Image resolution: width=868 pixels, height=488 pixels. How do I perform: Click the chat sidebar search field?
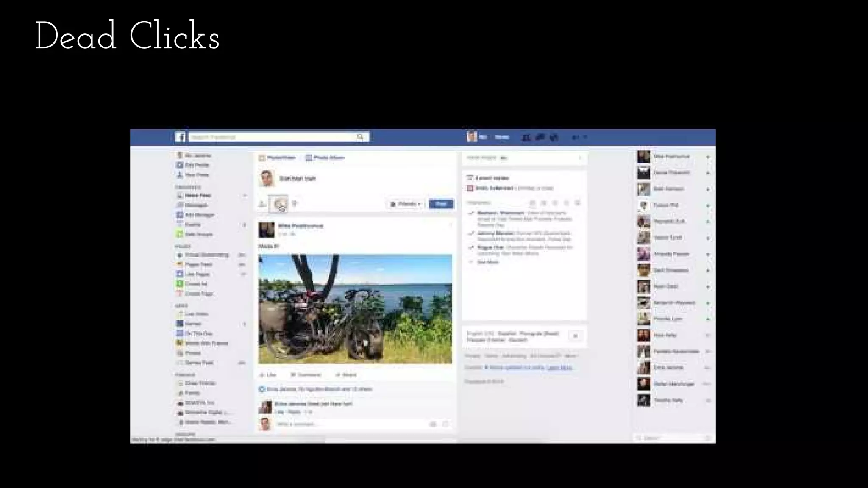(674, 438)
